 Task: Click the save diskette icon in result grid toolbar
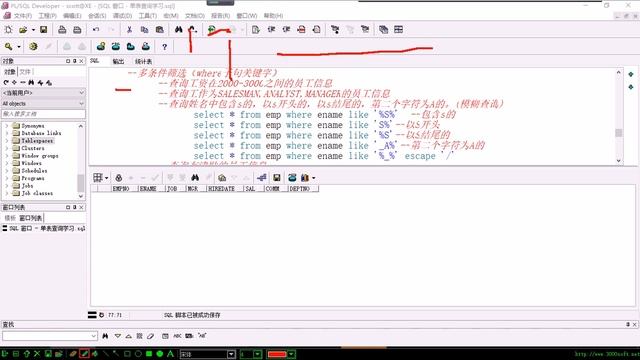coord(276,178)
